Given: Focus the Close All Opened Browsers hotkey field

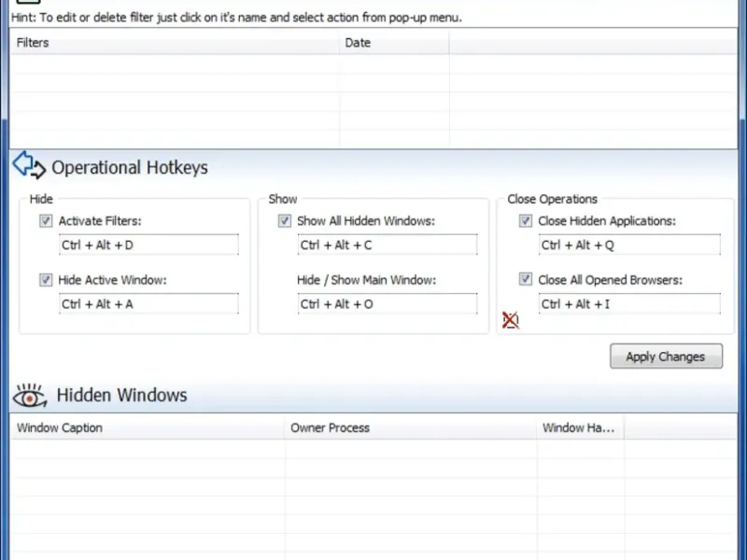Looking at the screenshot, I should 629,304.
